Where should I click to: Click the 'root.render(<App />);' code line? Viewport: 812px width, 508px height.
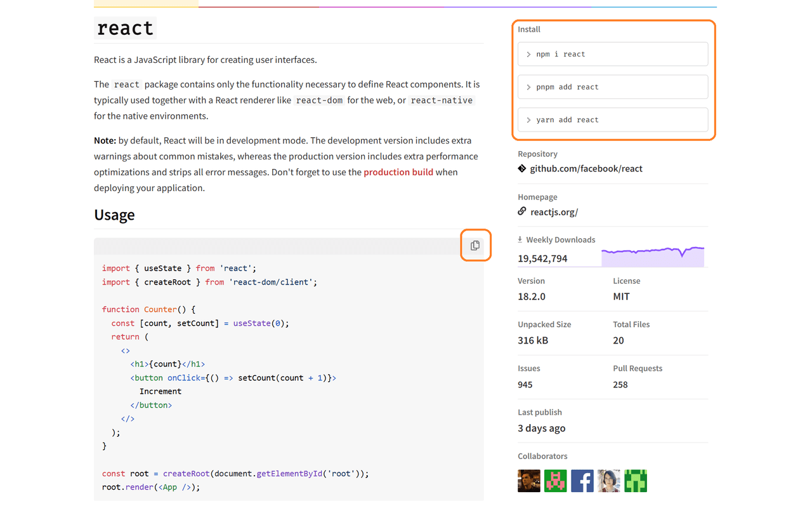coord(151,487)
